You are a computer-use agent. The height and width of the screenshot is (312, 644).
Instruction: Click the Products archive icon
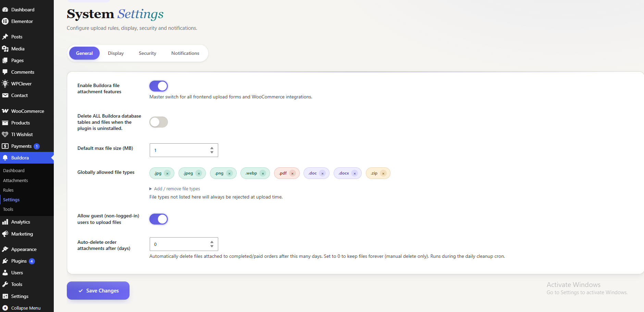[x=5, y=123]
